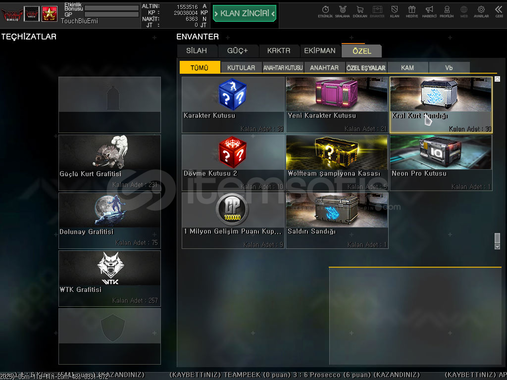Open the Klan shield icon
This screenshot has width=507, height=380.
(x=395, y=11)
